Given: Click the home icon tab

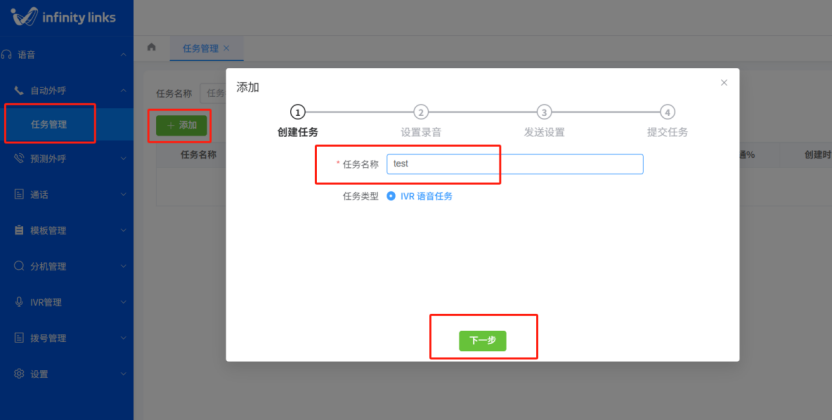Looking at the screenshot, I should (151, 48).
